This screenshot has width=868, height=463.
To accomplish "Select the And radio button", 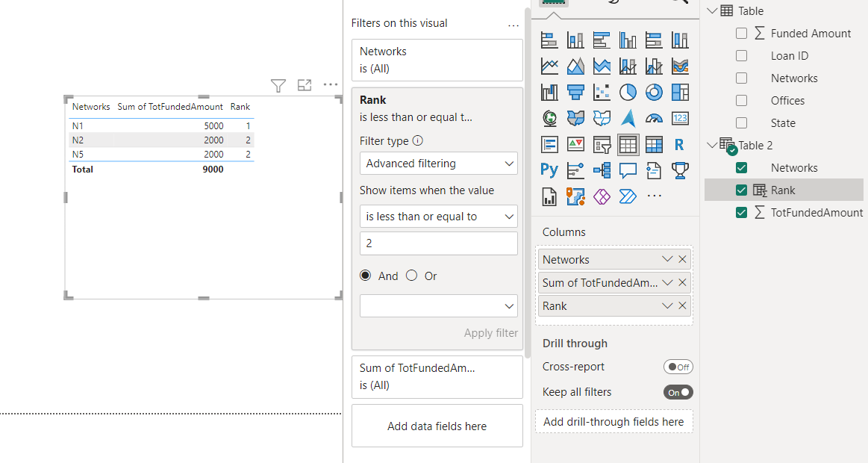I will pyautogui.click(x=366, y=276).
